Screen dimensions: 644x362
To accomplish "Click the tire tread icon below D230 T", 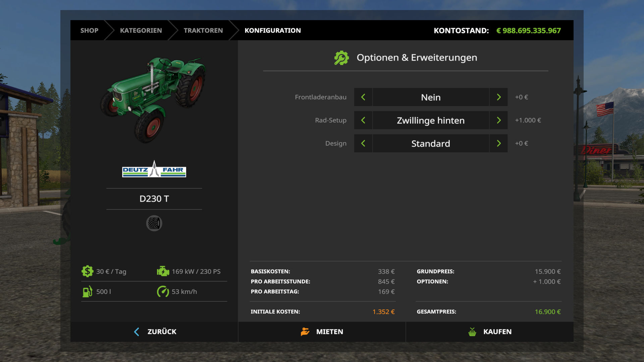I will pos(154,223).
